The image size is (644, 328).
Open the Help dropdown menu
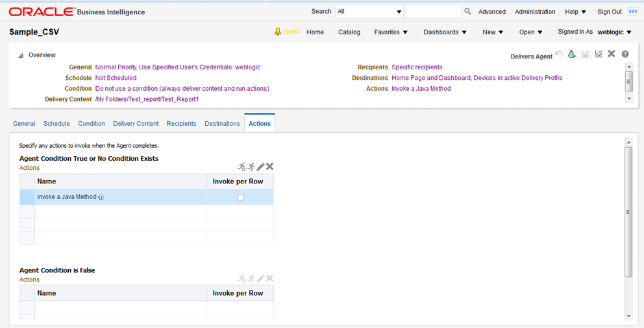(575, 12)
